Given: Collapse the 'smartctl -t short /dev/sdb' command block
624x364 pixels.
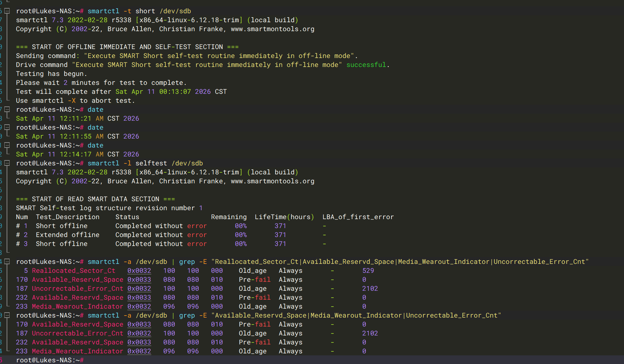Looking at the screenshot, I should (x=7, y=11).
